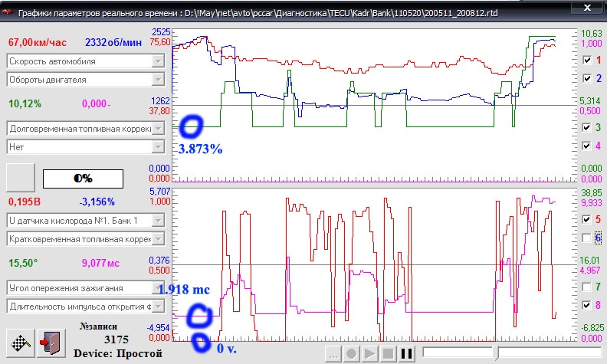Viewport: 607px width, 364px height.
Task: Enable graph channel 7 checkbox
Action: click(x=587, y=287)
